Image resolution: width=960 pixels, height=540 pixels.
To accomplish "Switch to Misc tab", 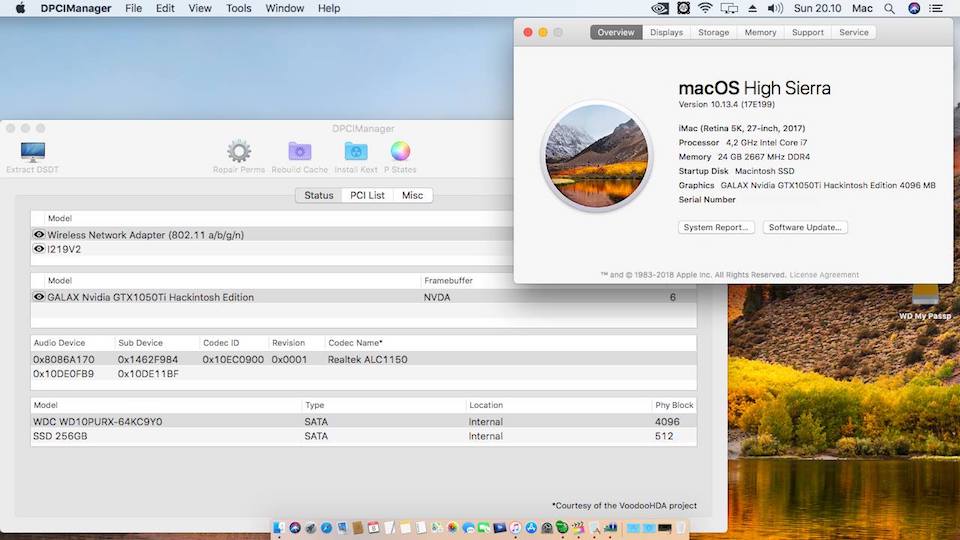I will [x=412, y=195].
